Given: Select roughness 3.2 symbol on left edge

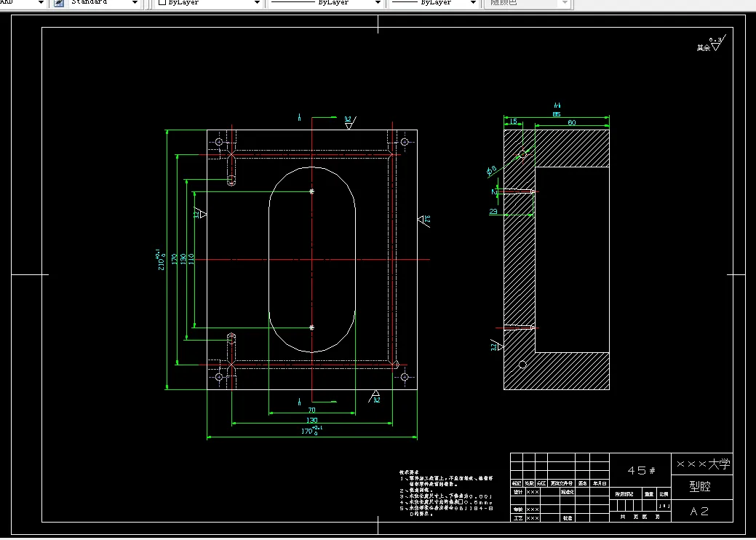Looking at the screenshot, I should point(199,213).
